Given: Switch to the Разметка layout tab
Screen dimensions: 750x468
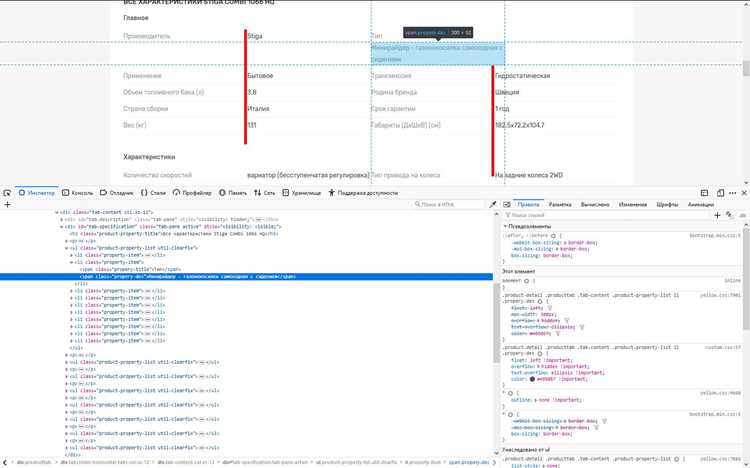Looking at the screenshot, I should [x=560, y=204].
